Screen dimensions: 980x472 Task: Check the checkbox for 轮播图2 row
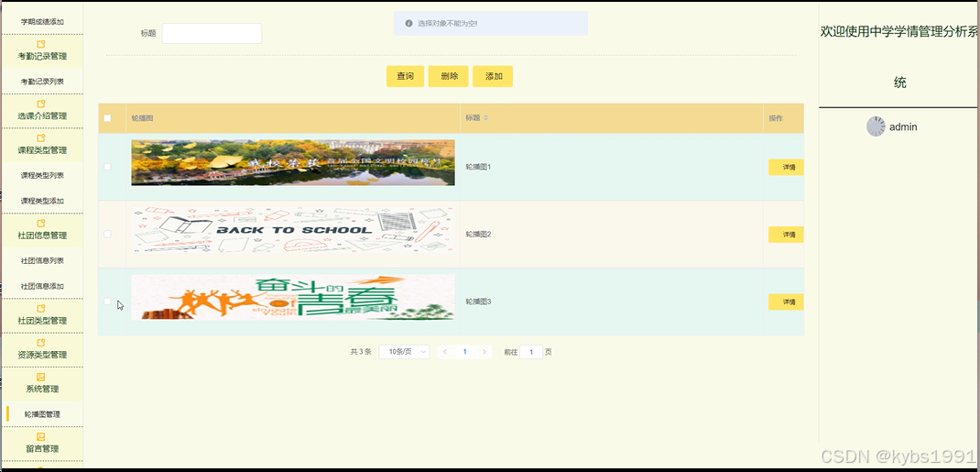(x=107, y=234)
